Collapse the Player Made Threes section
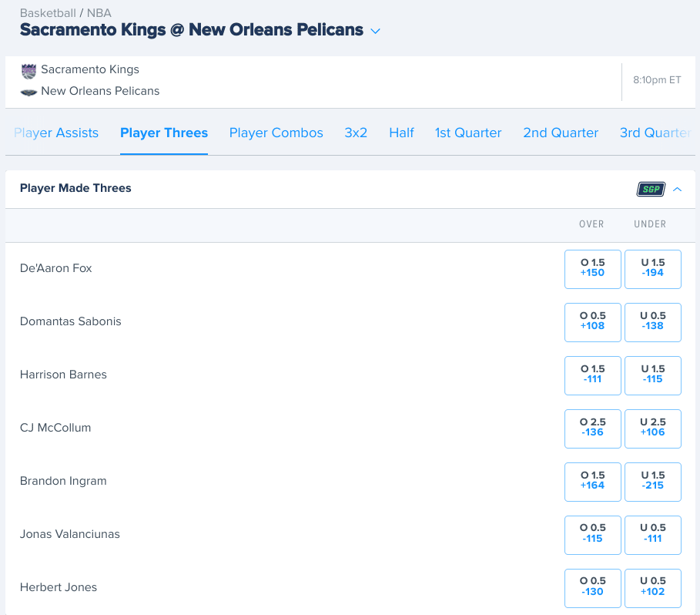 [677, 190]
